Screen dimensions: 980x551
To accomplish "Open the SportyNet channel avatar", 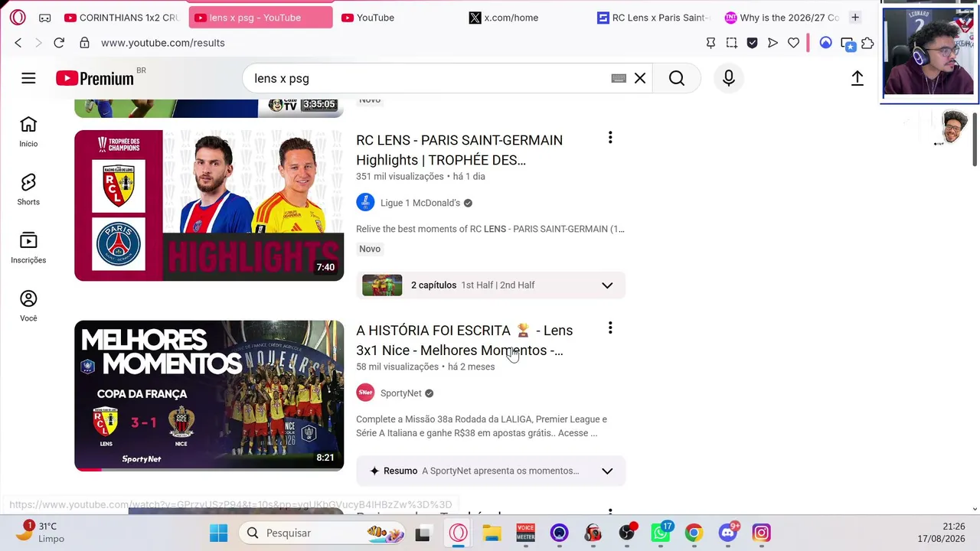I will 365,393.
